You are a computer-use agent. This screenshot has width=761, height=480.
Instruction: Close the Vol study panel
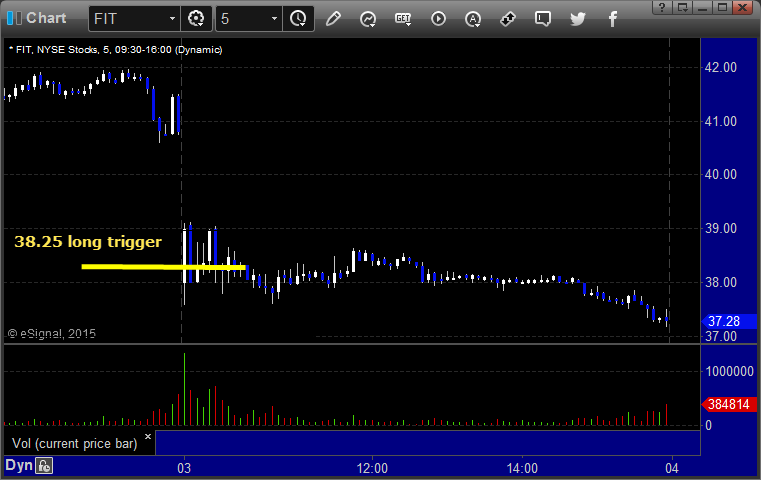coord(148,436)
